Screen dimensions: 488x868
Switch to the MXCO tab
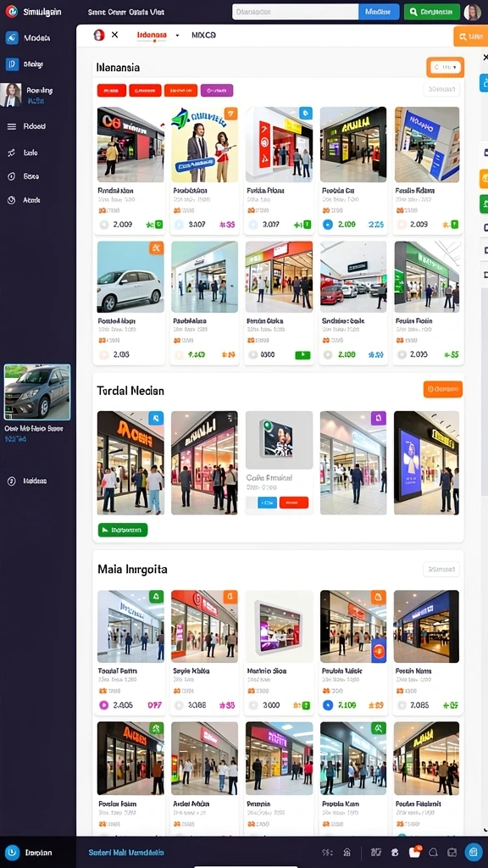203,35
